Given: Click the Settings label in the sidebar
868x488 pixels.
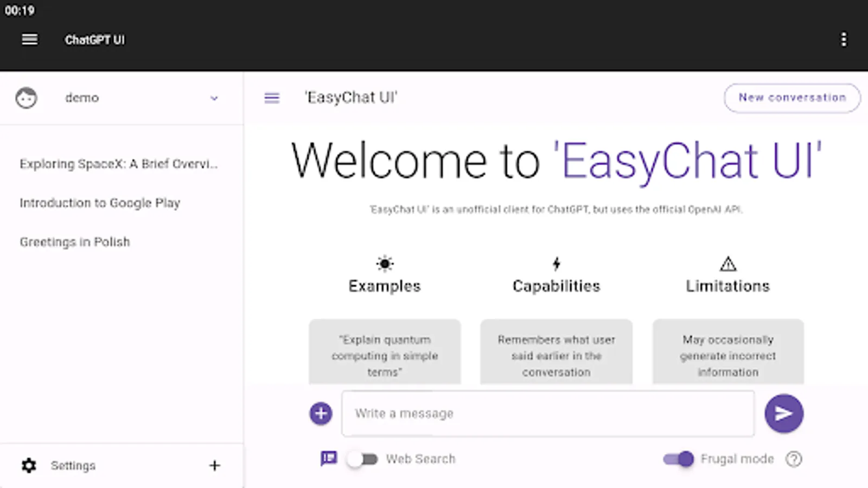Looking at the screenshot, I should click(73, 466).
